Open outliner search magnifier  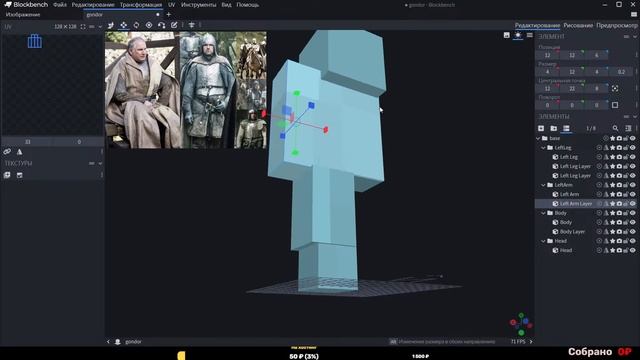(x=615, y=128)
